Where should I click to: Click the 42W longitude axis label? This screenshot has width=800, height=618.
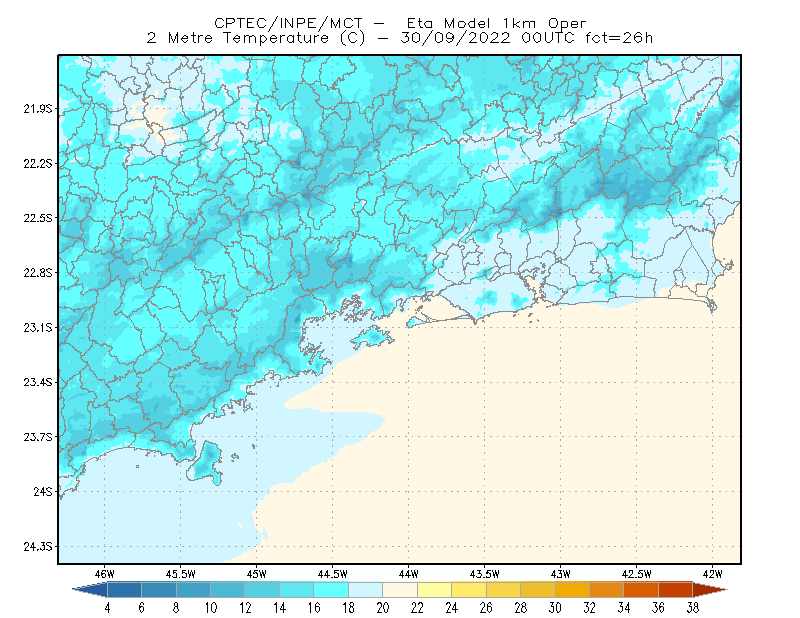(x=713, y=574)
